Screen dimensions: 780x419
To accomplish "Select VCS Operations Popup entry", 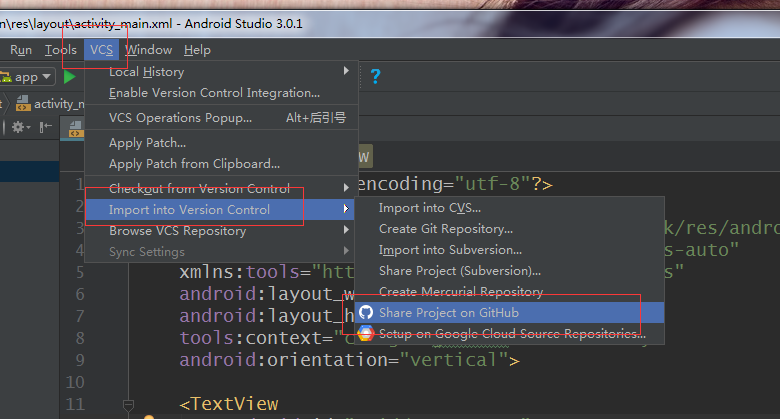I will (x=221, y=118).
